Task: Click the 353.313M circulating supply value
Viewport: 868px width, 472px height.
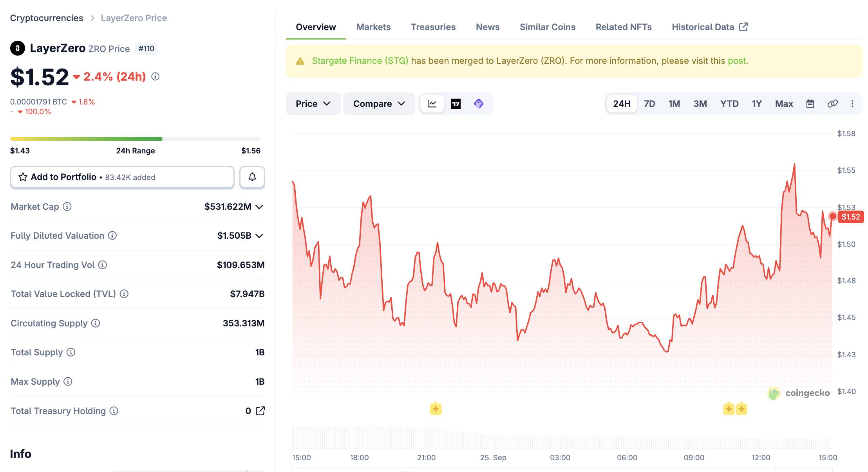Action: pos(244,323)
